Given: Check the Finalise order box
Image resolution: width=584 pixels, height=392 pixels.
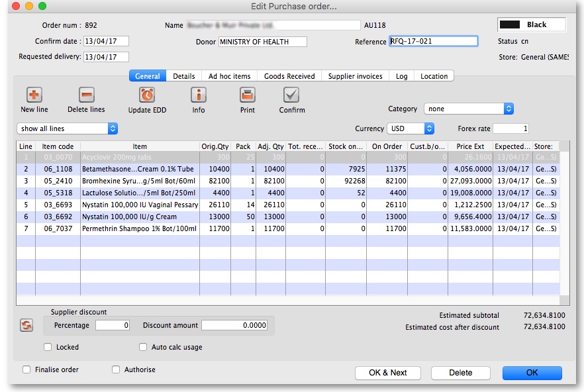Looking at the screenshot, I should click(26, 369).
